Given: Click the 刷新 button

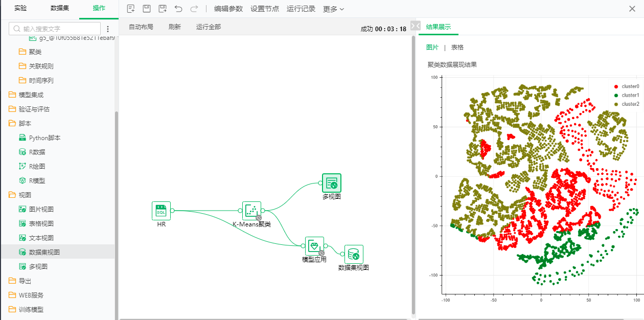Looking at the screenshot, I should [175, 27].
